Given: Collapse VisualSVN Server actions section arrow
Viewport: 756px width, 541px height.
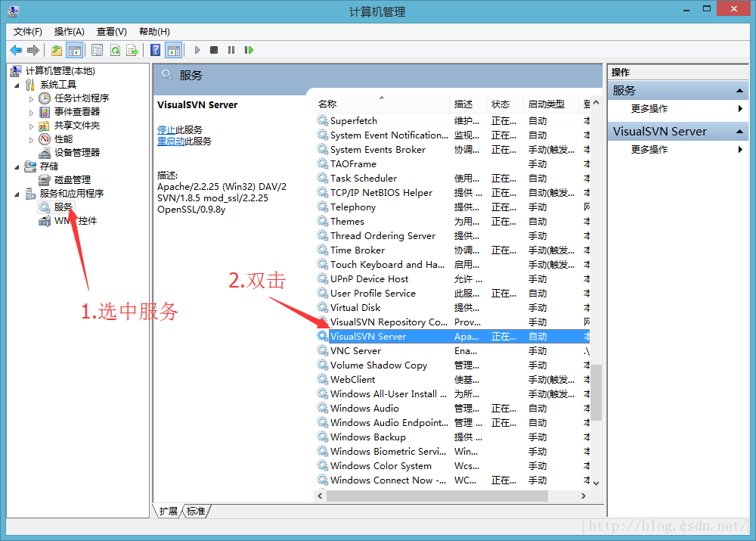Looking at the screenshot, I should click(x=739, y=131).
